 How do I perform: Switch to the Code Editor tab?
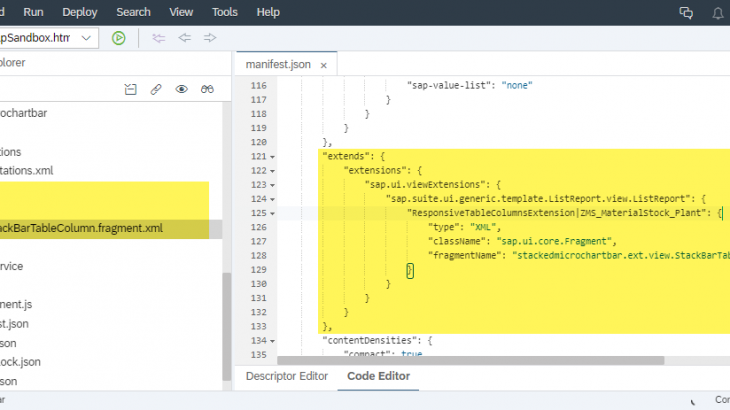click(x=379, y=376)
